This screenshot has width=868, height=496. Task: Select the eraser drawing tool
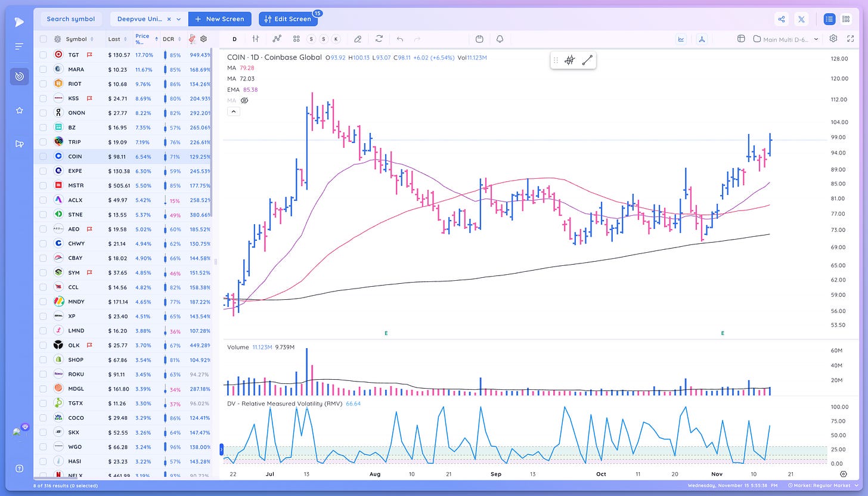358,39
